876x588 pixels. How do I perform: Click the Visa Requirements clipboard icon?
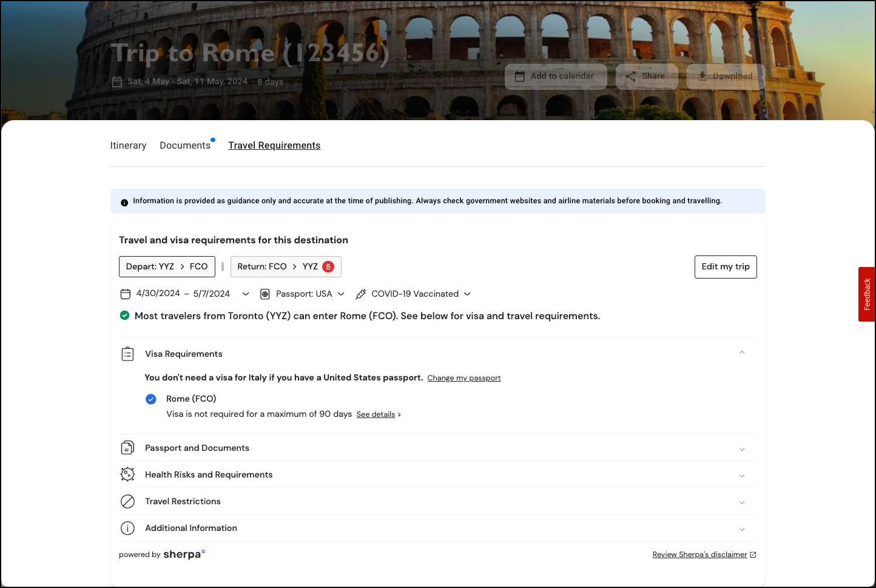click(x=127, y=354)
